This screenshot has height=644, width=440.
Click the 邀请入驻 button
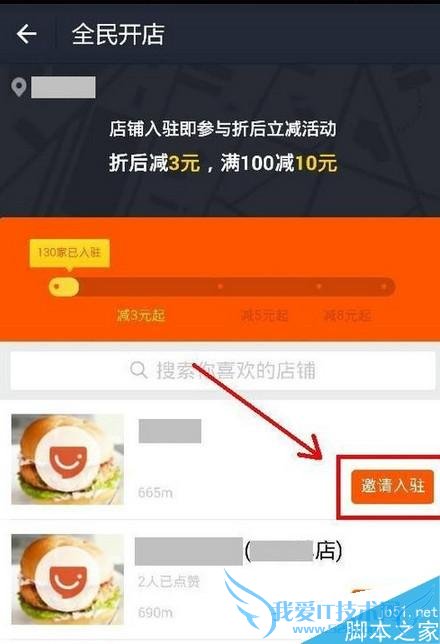coord(392,487)
